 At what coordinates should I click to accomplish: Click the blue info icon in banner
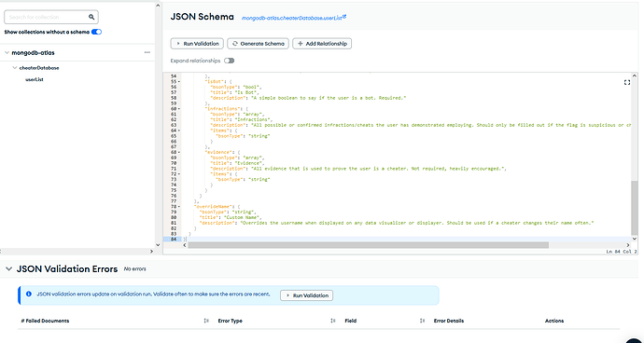(29, 295)
